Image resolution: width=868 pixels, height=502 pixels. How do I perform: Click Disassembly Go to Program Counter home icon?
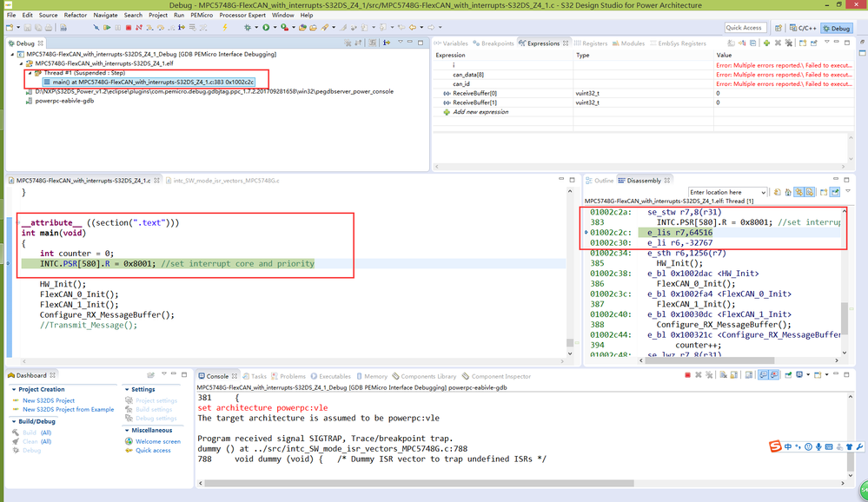pos(788,192)
